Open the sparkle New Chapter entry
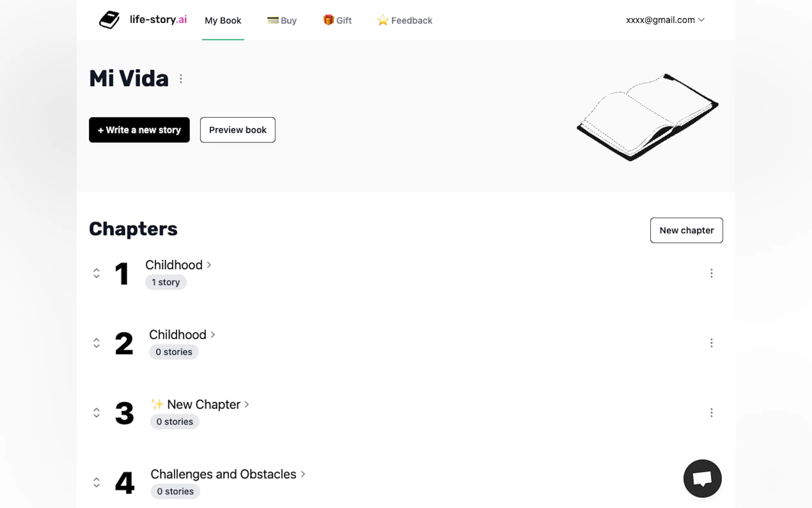This screenshot has width=812, height=508. click(203, 405)
